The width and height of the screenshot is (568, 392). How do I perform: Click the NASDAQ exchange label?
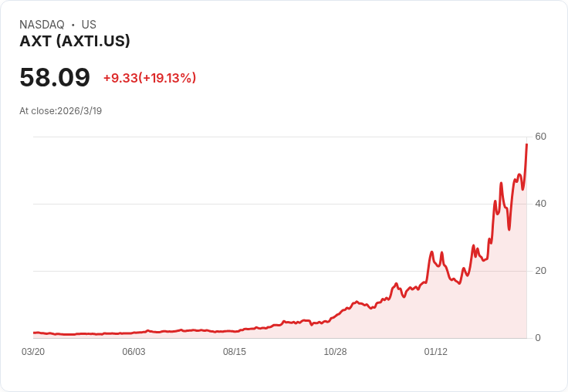(42, 25)
